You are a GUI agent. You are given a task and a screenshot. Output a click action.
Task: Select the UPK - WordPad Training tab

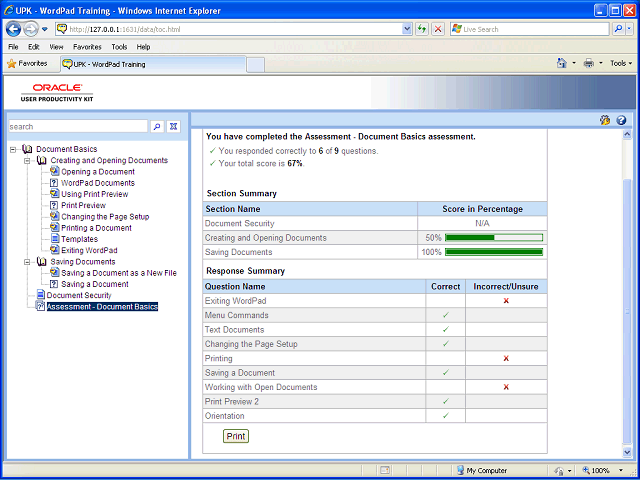point(153,64)
